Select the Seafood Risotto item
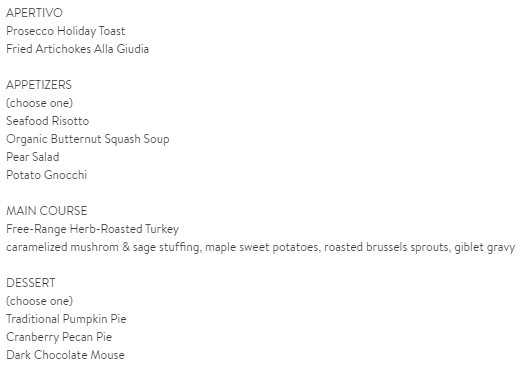The image size is (519, 370). [48, 121]
